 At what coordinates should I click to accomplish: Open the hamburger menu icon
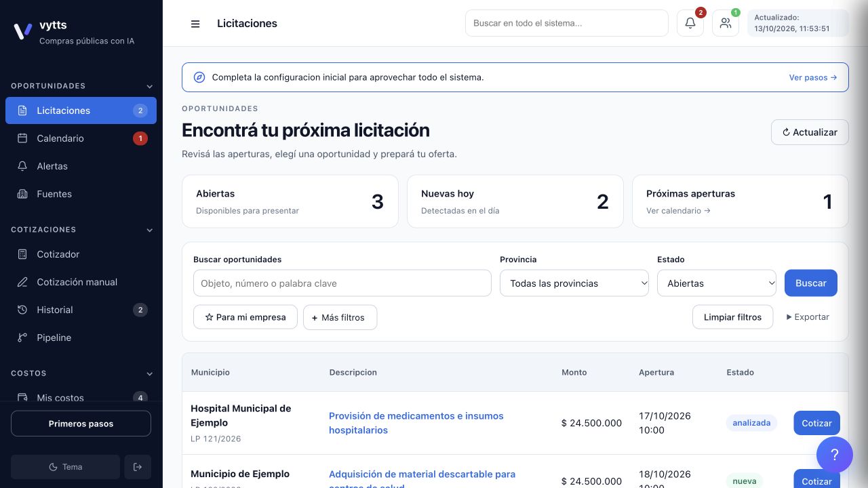195,24
